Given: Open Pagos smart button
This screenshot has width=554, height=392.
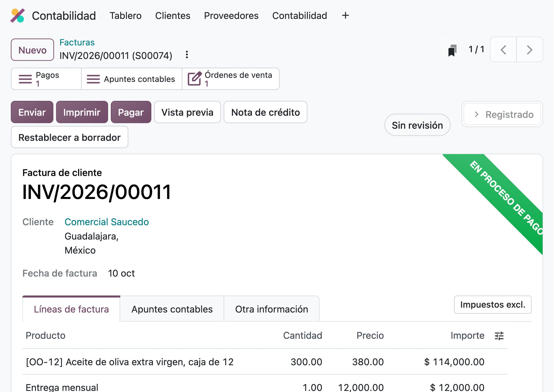Looking at the screenshot, I should [46, 79].
